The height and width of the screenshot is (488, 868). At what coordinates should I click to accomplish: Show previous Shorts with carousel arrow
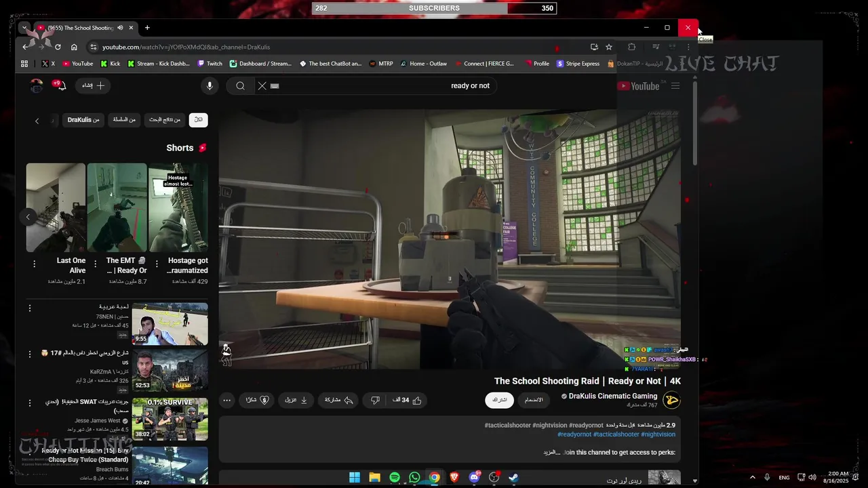pos(28,217)
